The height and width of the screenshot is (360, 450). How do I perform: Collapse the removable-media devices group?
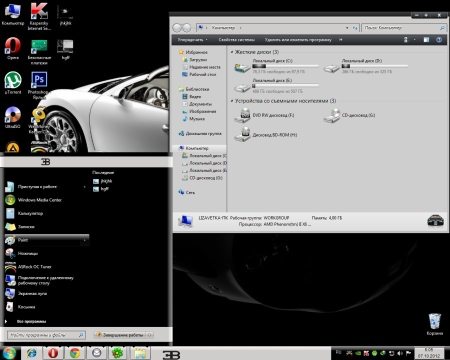232,101
